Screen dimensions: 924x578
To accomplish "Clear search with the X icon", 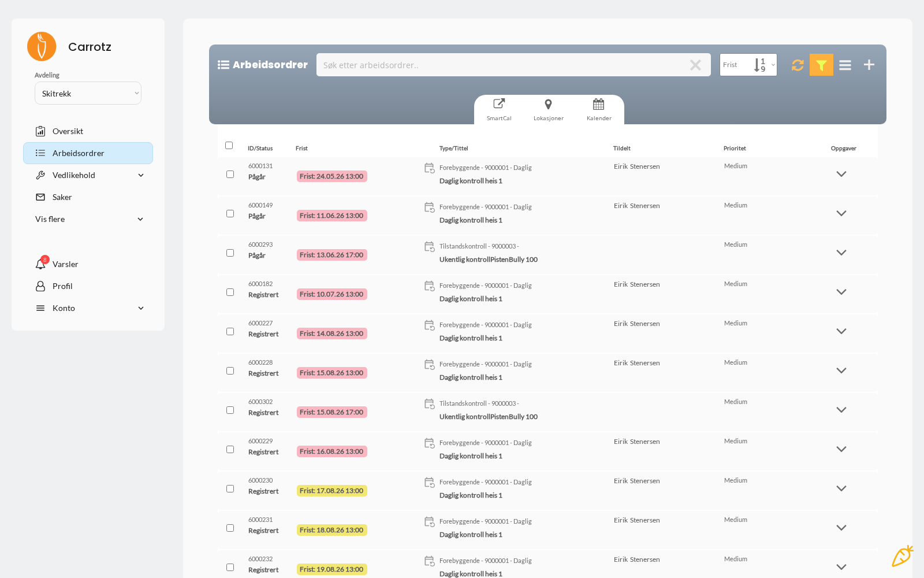I will (x=695, y=65).
